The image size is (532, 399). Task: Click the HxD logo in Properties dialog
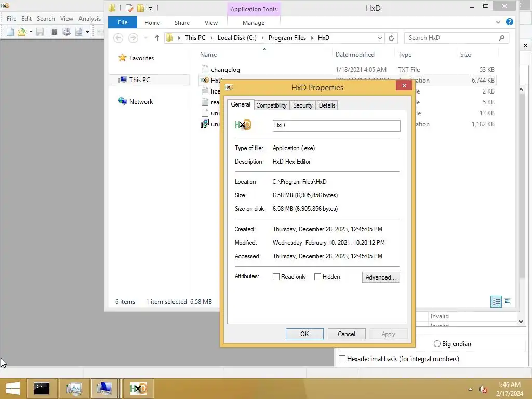click(x=243, y=125)
